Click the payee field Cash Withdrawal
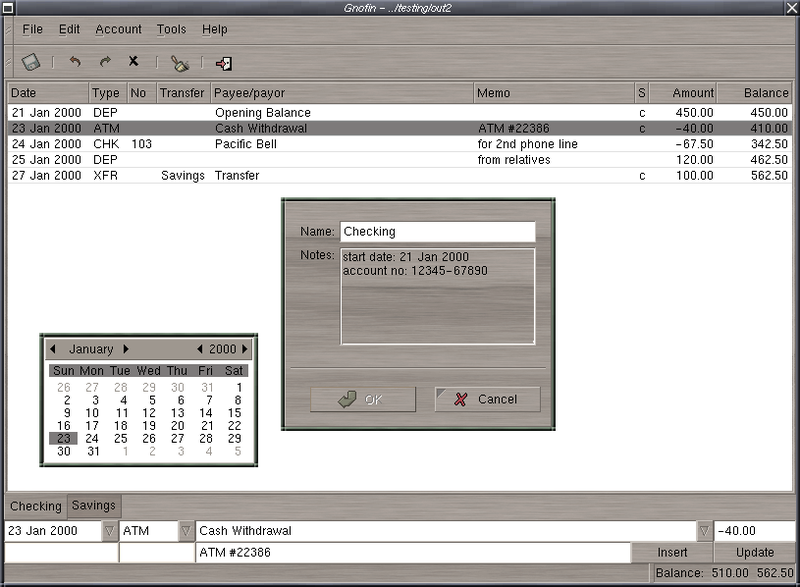 446,531
